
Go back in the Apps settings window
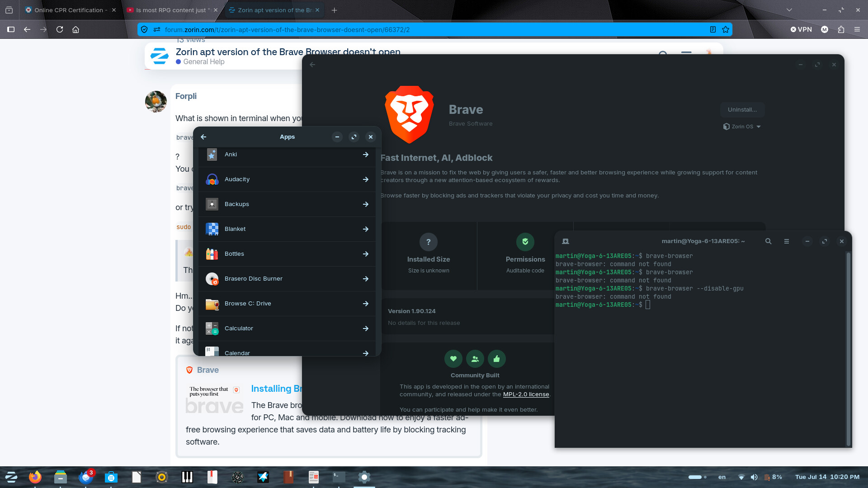pyautogui.click(x=203, y=137)
